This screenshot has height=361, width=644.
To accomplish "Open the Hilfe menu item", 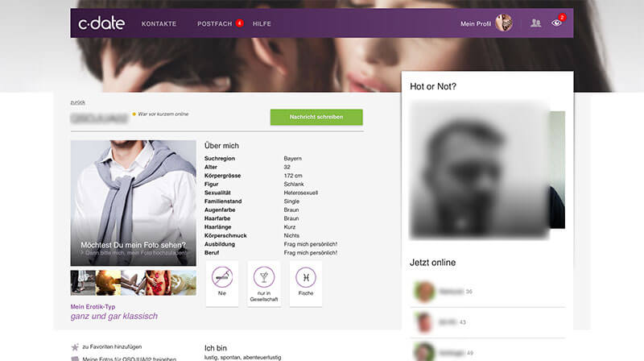I will click(x=262, y=24).
